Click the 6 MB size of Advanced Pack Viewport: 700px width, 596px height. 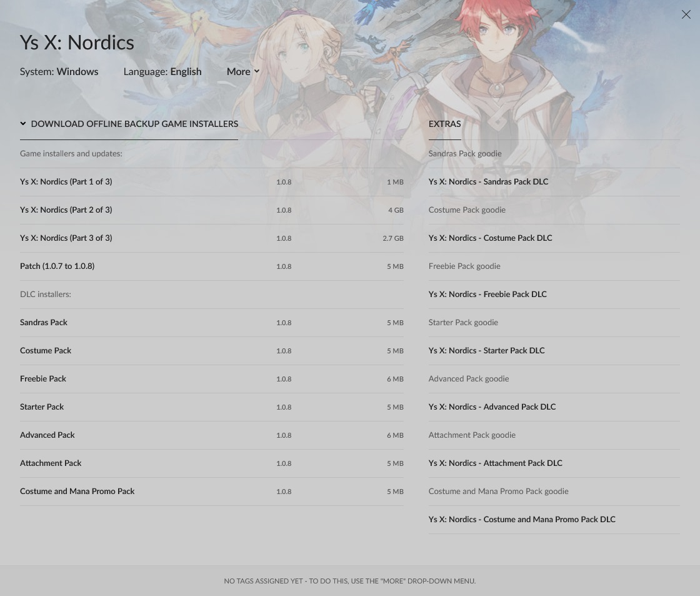click(x=395, y=436)
